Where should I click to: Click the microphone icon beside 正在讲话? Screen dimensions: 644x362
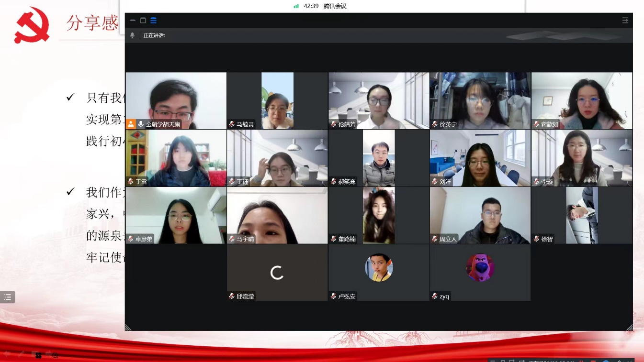tap(133, 35)
